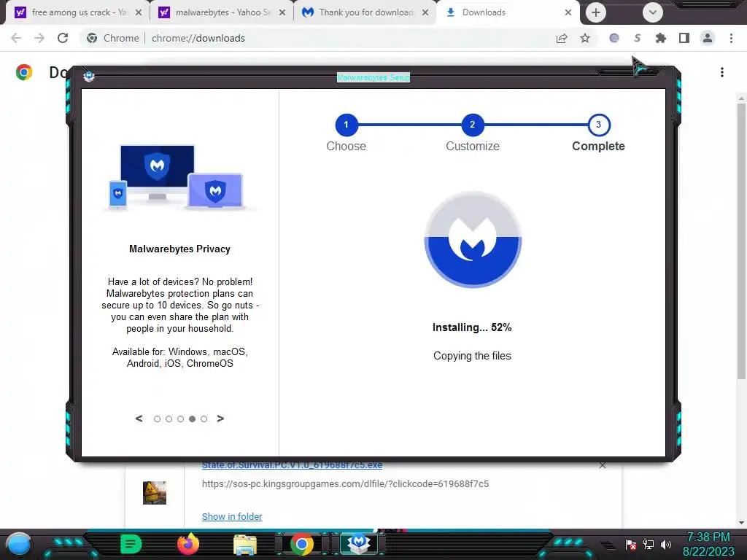Click step 1 Choose circle
This screenshot has width=747, height=560.
tap(347, 125)
